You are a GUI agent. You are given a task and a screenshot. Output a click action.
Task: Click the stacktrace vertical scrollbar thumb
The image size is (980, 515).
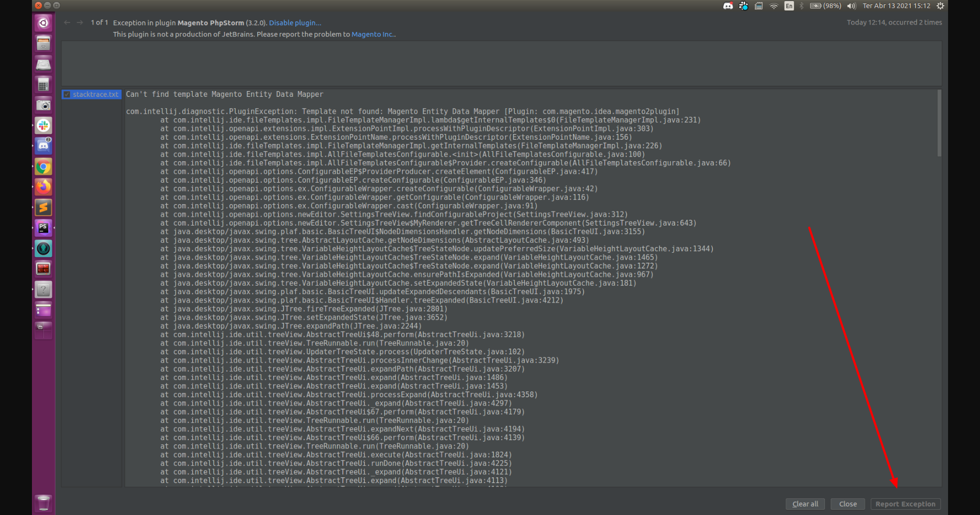(939, 123)
